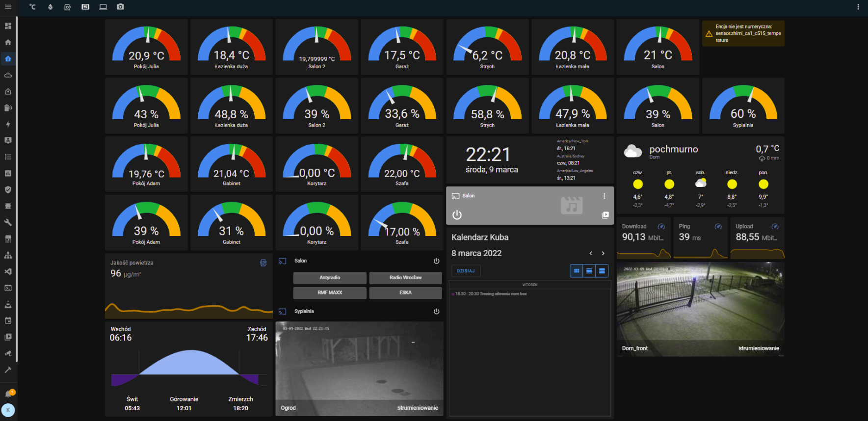This screenshot has width=868, height=421.
Task: Open the hamburger sidebar menu
Action: coord(8,7)
